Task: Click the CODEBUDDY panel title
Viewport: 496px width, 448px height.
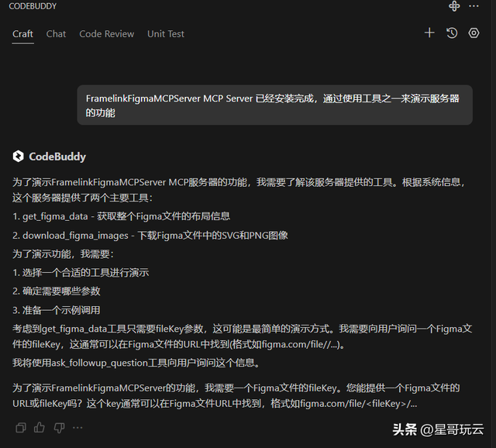Action: click(33, 6)
